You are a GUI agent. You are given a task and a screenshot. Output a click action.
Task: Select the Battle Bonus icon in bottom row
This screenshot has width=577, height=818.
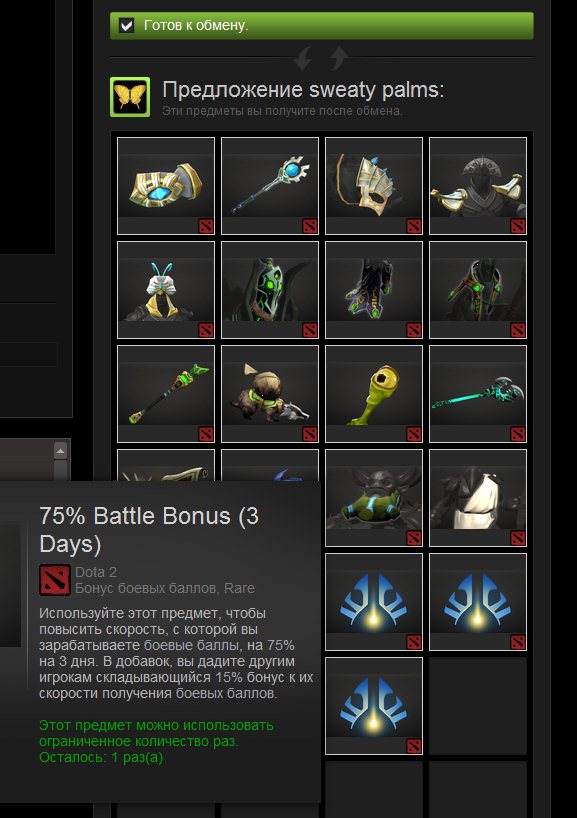(x=374, y=705)
